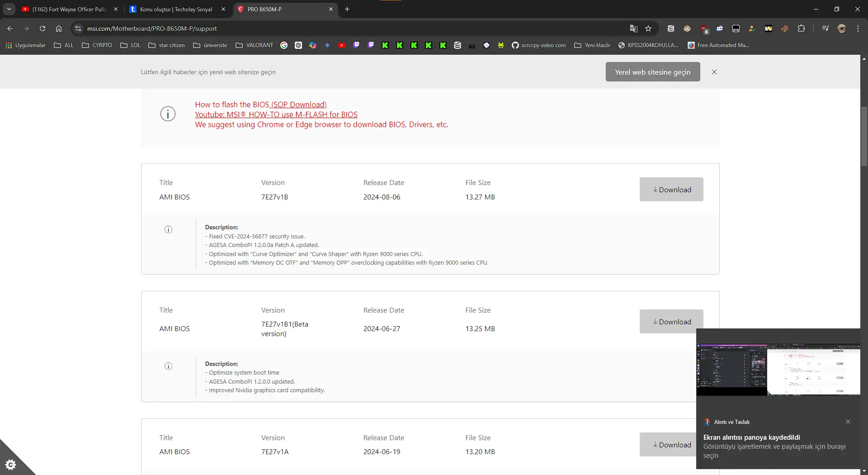Open the scrcpy video com bookmark
Image resolution: width=868 pixels, height=475 pixels.
point(539,45)
